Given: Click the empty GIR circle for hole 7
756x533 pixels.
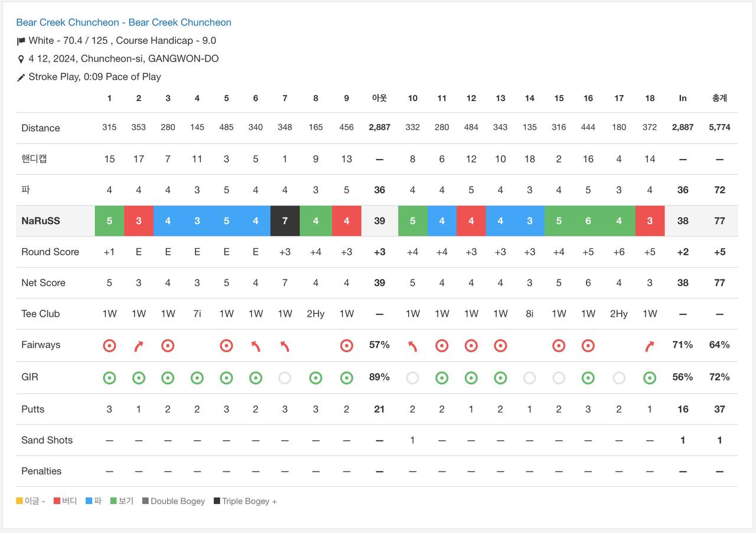Looking at the screenshot, I should 285,378.
